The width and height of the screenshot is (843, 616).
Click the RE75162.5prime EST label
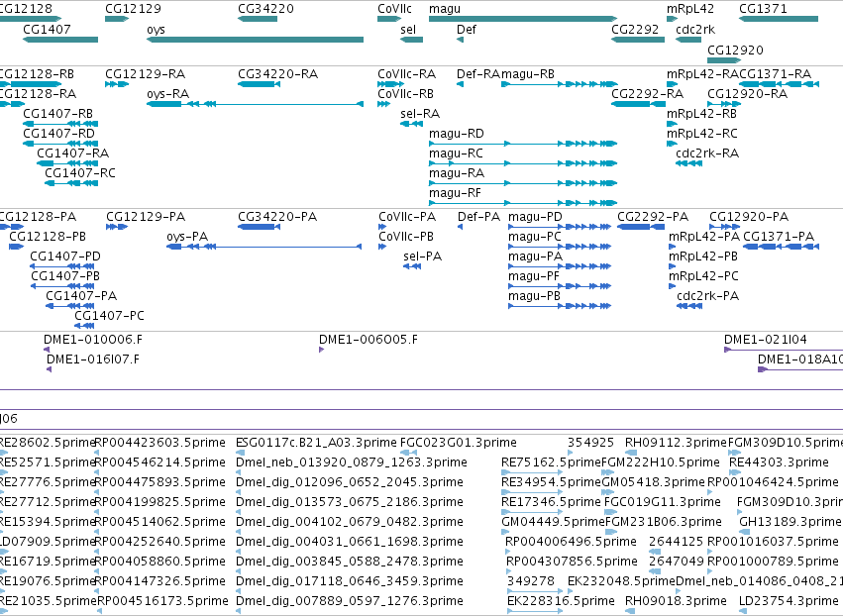[x=551, y=462]
